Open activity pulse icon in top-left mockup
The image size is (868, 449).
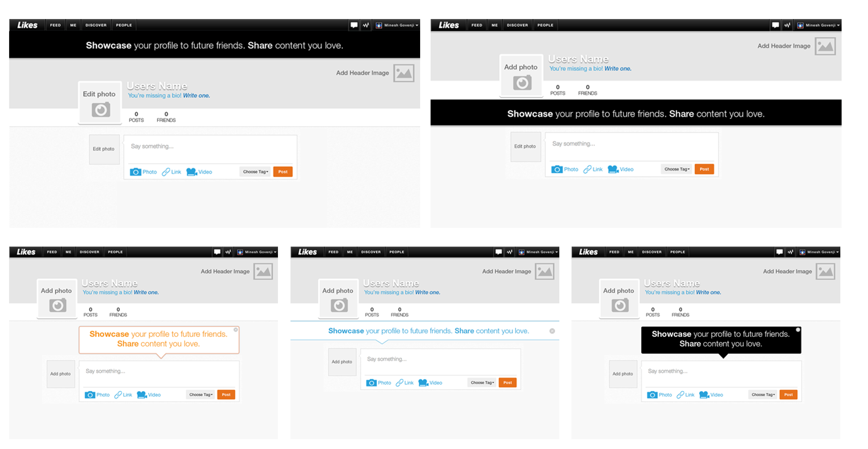click(x=366, y=25)
